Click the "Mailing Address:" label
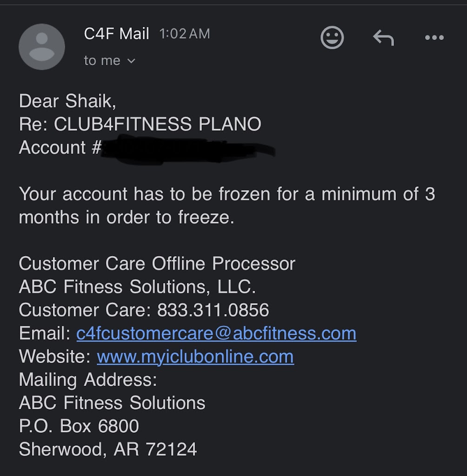 click(x=88, y=380)
